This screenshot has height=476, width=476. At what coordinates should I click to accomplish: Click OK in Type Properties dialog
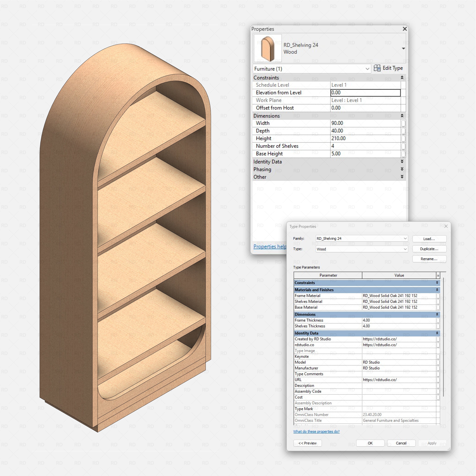pyautogui.click(x=370, y=443)
